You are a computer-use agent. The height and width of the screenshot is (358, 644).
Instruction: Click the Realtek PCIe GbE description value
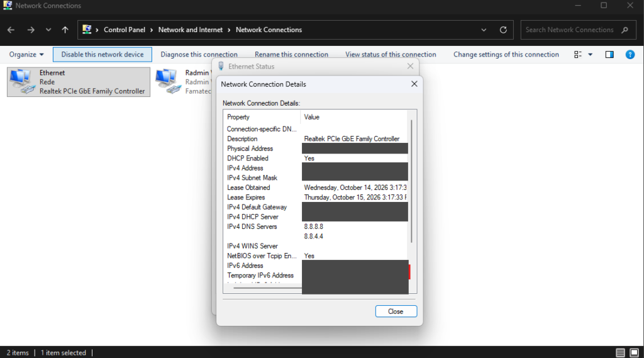click(x=352, y=139)
